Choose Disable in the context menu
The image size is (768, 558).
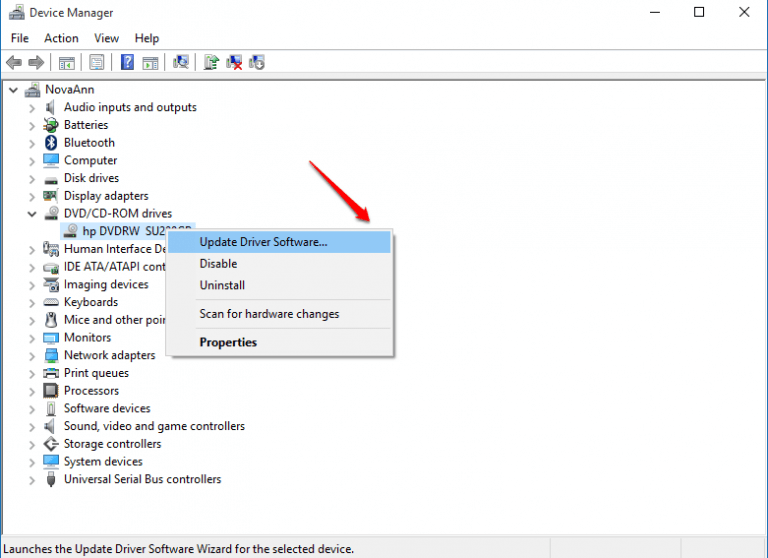click(x=279, y=264)
